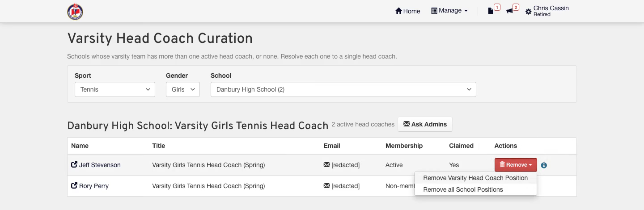644x210 pixels.
Task: Open documents icon with badge 1
Action: (x=493, y=10)
